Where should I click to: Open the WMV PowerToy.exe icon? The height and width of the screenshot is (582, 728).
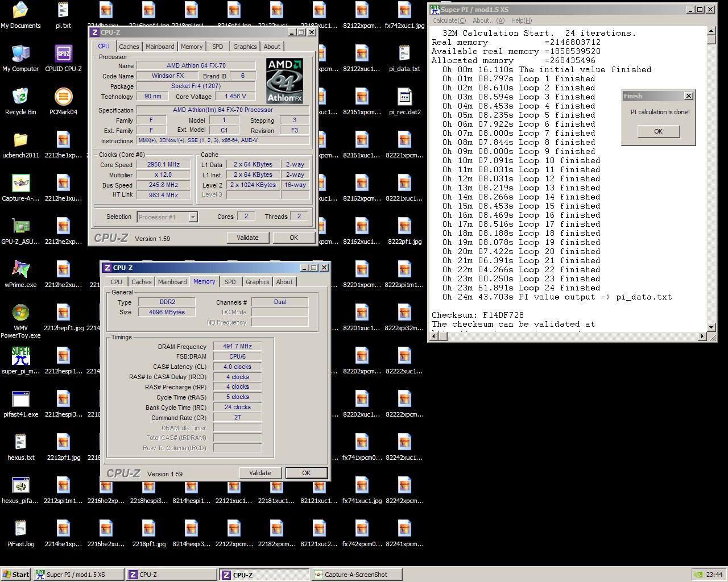pos(20,321)
